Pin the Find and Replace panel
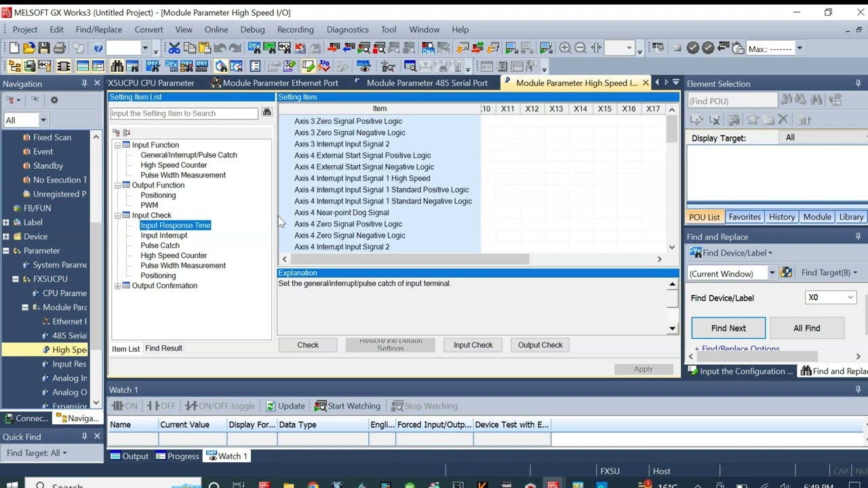This screenshot has width=868, height=488. coord(858,237)
